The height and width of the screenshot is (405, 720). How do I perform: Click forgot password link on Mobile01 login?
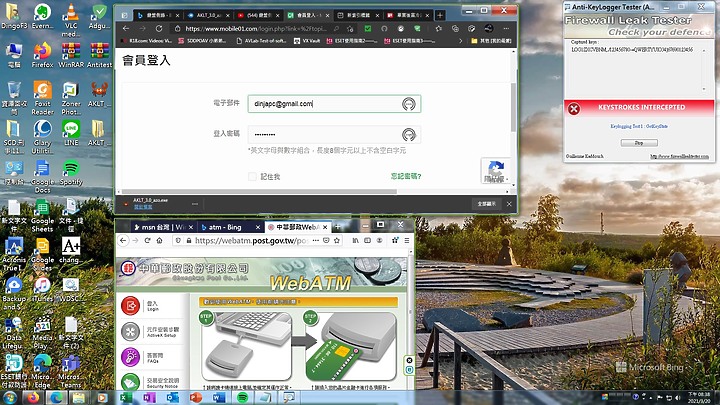[x=406, y=176]
